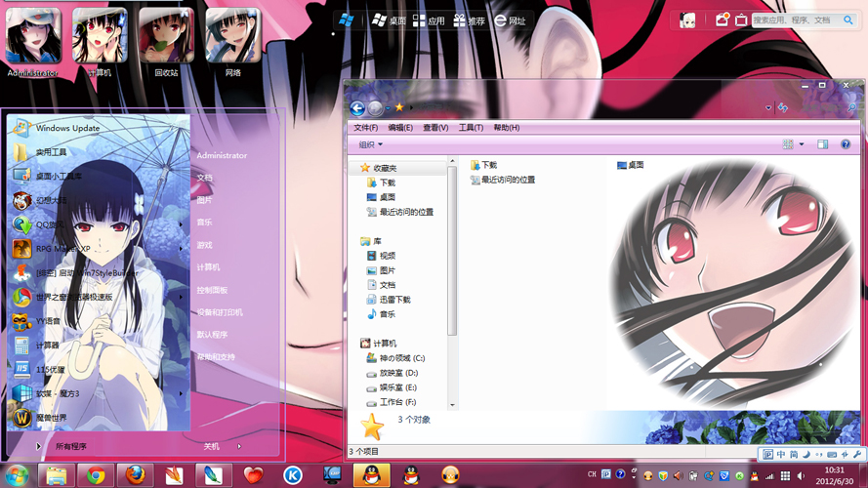
Task: Open the 回收站 recycle bin desktop icon
Action: point(166,41)
